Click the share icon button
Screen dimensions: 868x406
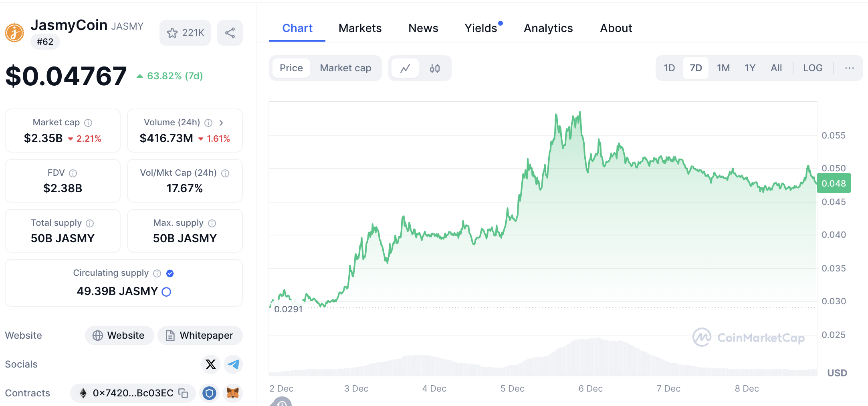pyautogui.click(x=230, y=33)
